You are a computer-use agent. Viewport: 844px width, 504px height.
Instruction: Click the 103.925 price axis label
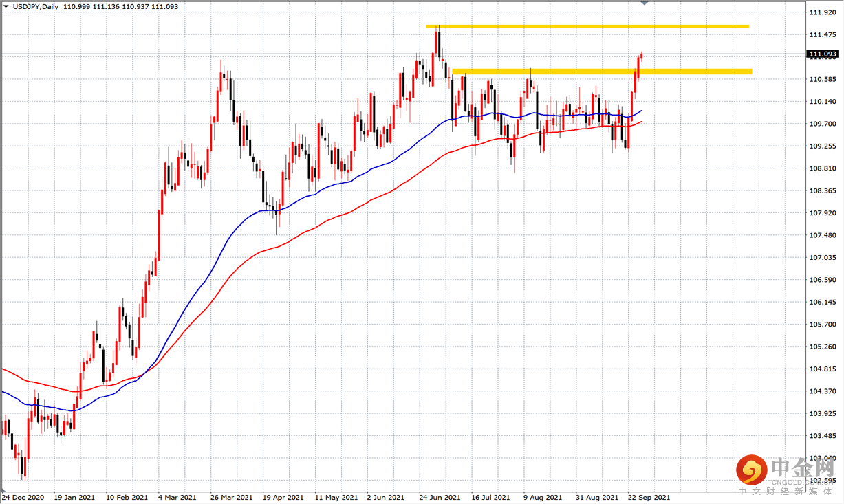[x=823, y=414]
